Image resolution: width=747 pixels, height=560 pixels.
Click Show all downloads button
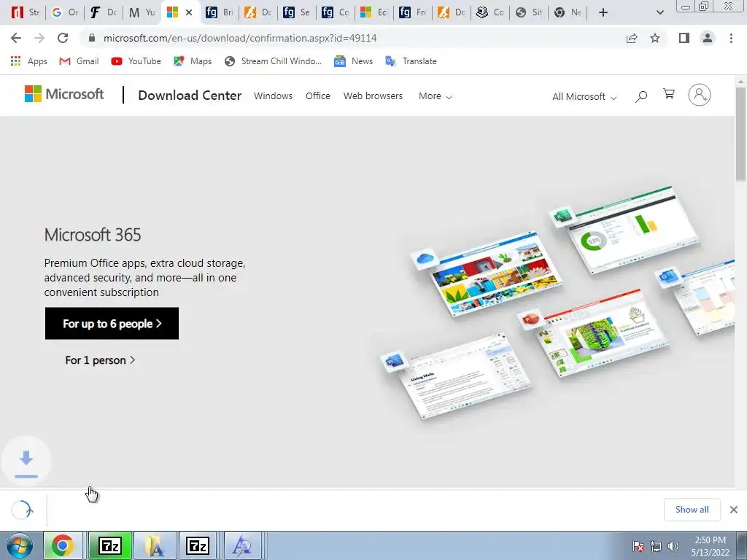[692, 510]
